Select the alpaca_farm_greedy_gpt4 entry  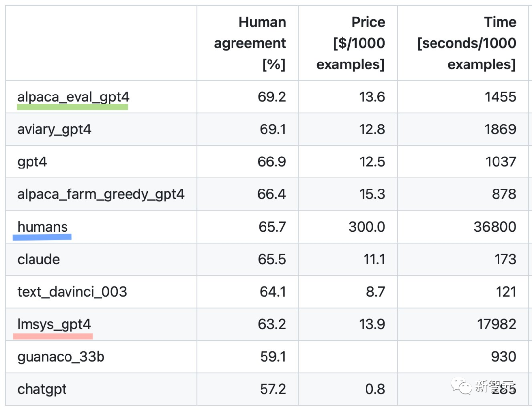click(x=100, y=194)
